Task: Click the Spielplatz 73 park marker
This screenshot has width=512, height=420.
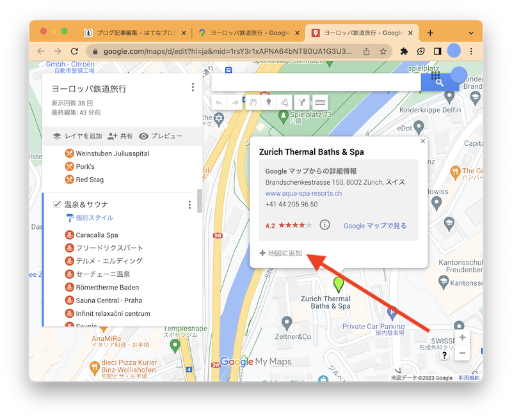Action: pos(283,116)
